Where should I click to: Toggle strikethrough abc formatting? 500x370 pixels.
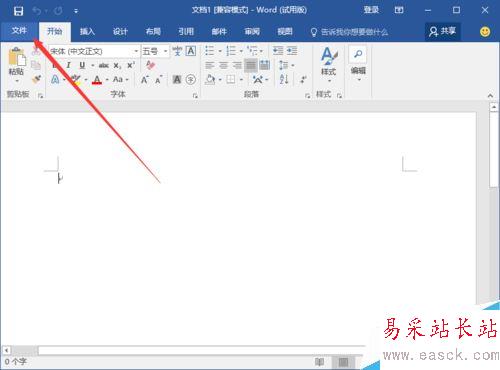104,65
